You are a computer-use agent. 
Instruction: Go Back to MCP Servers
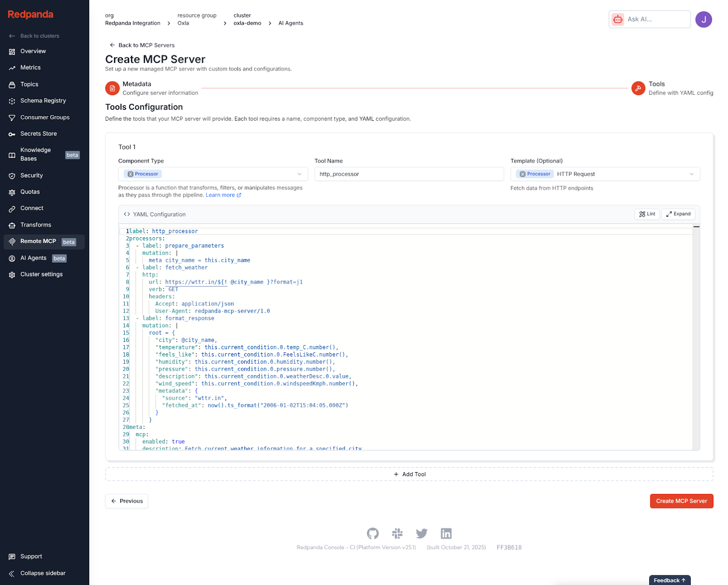(142, 45)
